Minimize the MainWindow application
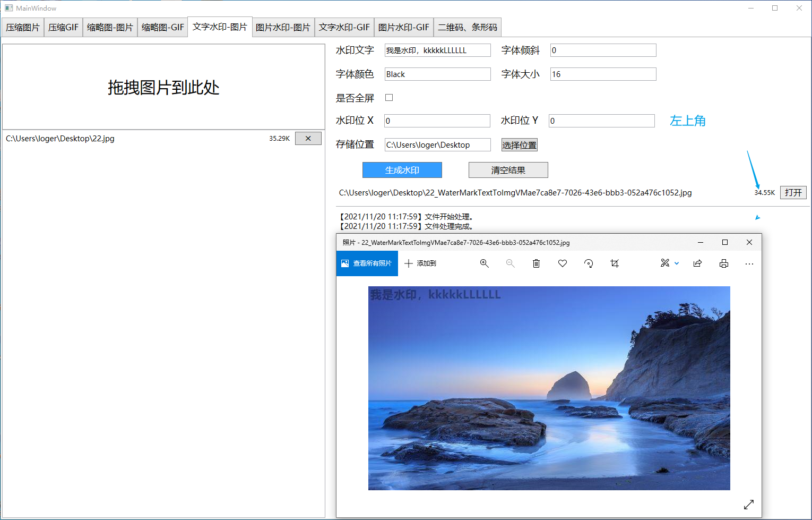This screenshot has height=520, width=812. [x=751, y=8]
